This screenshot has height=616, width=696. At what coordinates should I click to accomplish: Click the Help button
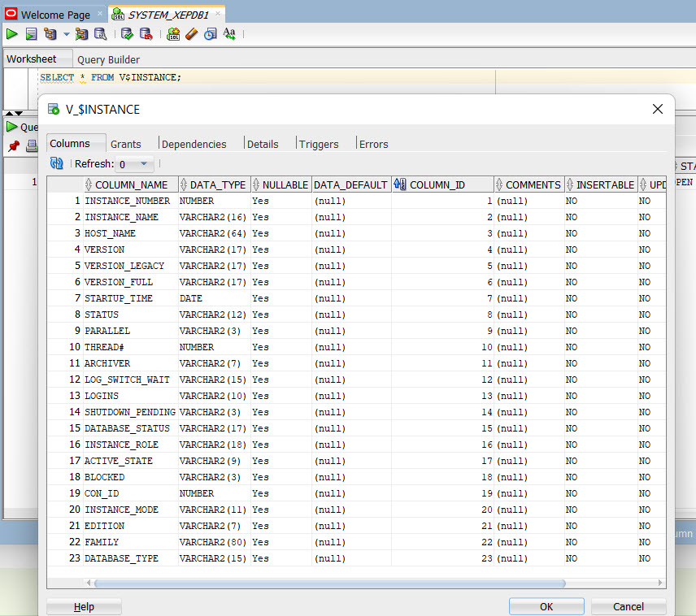coord(84,606)
